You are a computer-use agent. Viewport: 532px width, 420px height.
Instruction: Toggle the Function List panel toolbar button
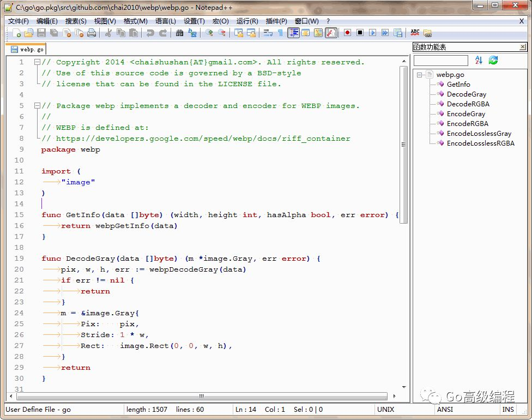coord(331,33)
